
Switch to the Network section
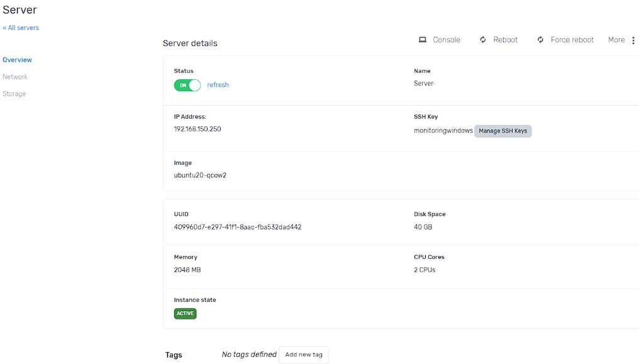[15, 77]
